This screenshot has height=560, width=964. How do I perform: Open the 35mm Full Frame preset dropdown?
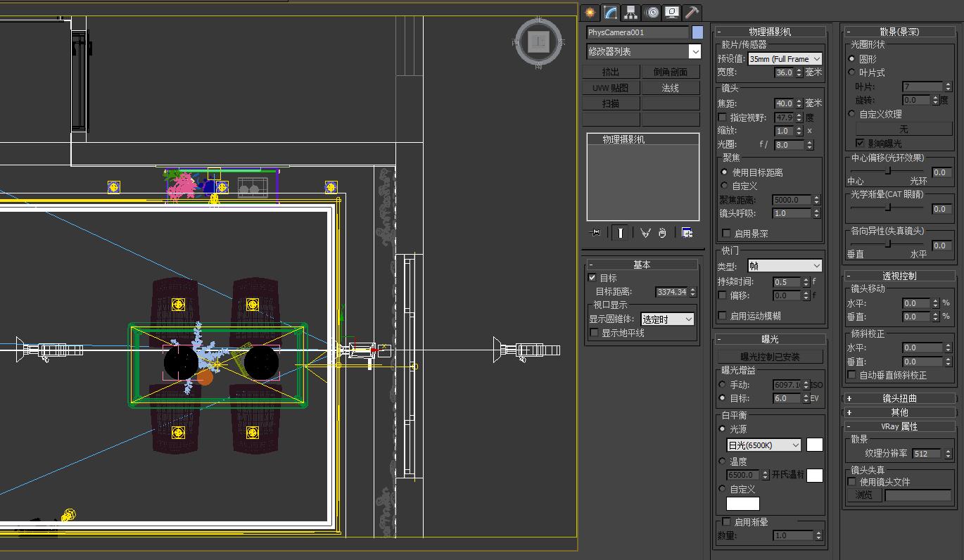coord(785,58)
